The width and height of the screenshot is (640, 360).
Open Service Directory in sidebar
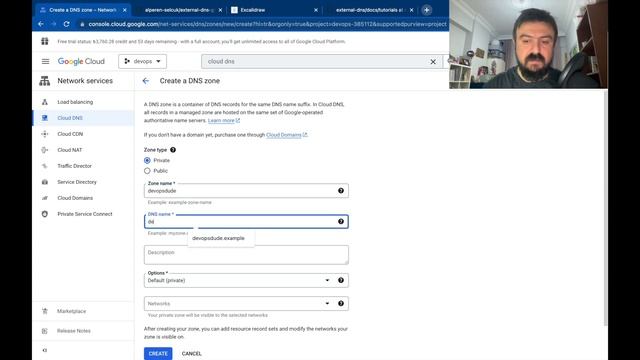77,182
